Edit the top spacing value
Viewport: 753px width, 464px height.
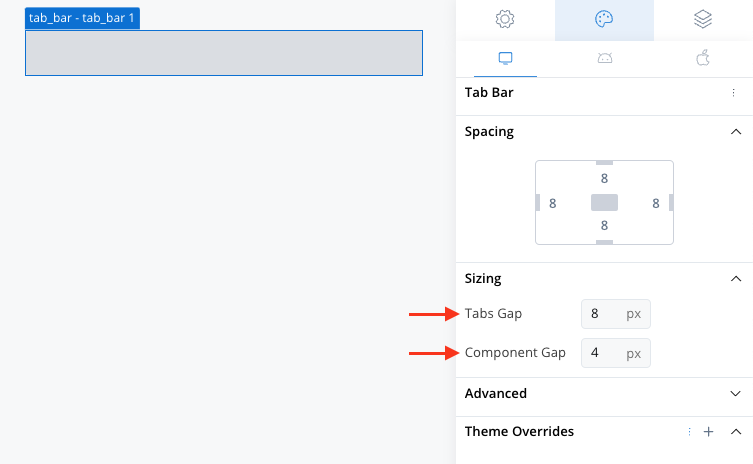[604, 179]
